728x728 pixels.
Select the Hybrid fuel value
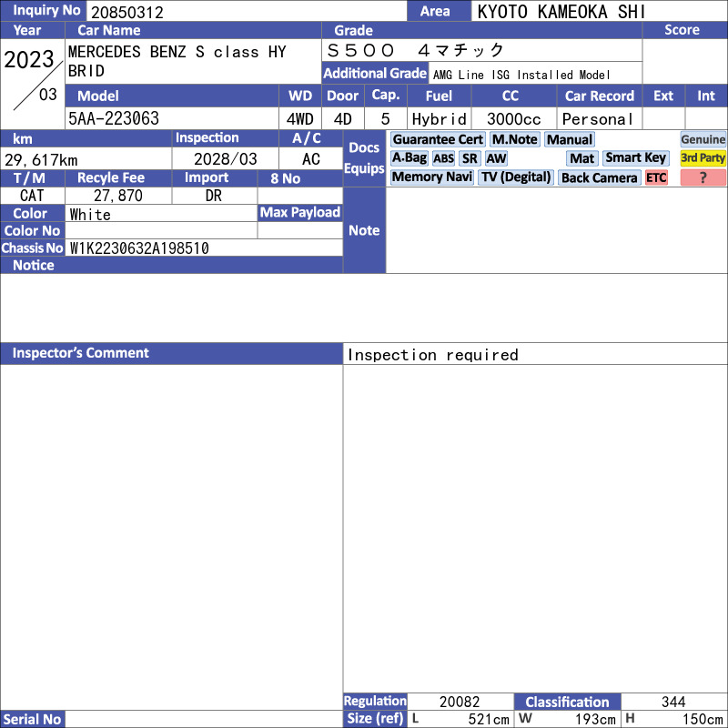[x=439, y=119]
